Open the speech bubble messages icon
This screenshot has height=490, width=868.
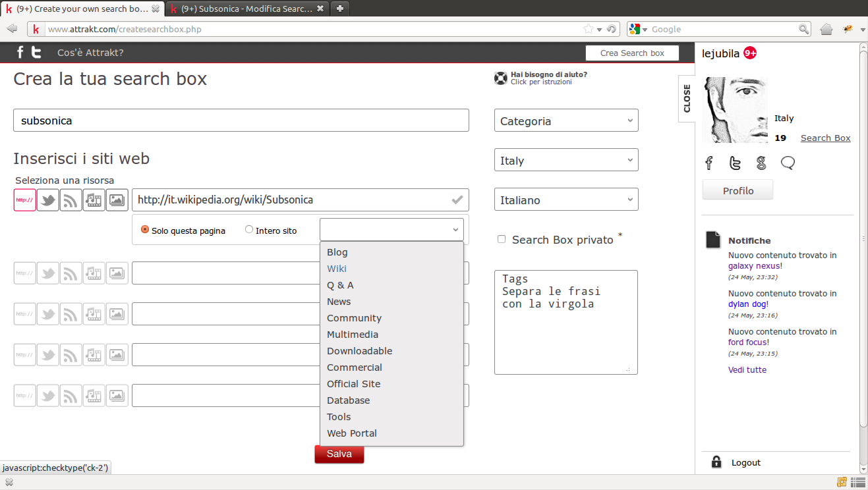click(788, 163)
